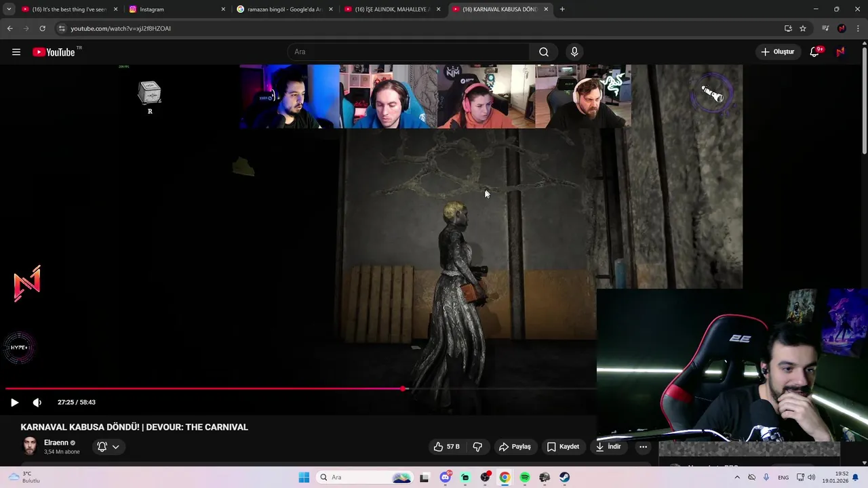Open the YouTube guide hamburger menu
The width and height of the screenshot is (868, 488).
(16, 52)
